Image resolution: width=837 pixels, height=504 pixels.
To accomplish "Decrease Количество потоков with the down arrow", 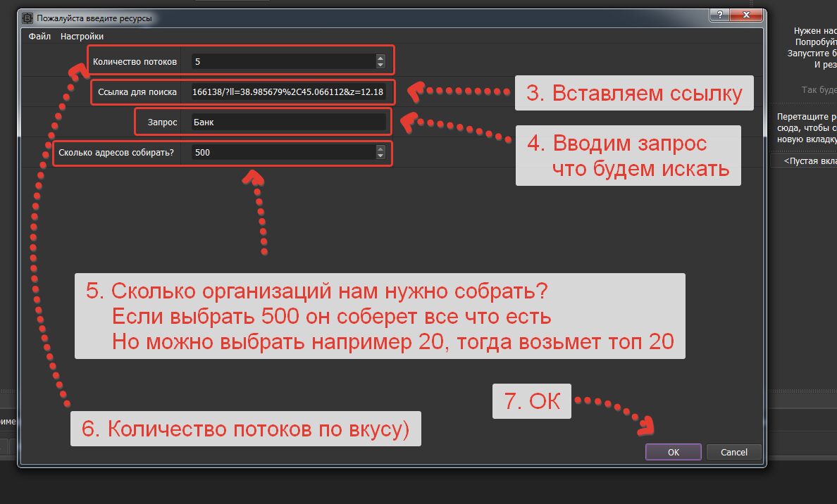I will (x=380, y=65).
